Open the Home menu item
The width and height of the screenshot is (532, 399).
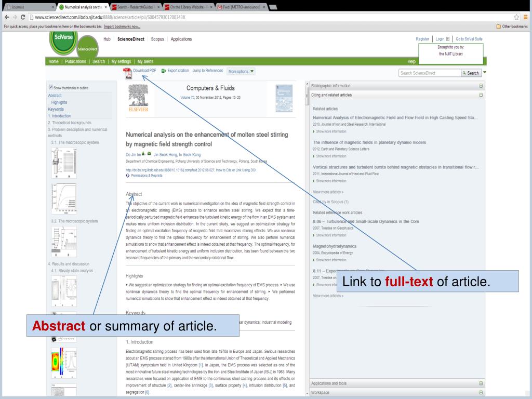click(x=54, y=61)
